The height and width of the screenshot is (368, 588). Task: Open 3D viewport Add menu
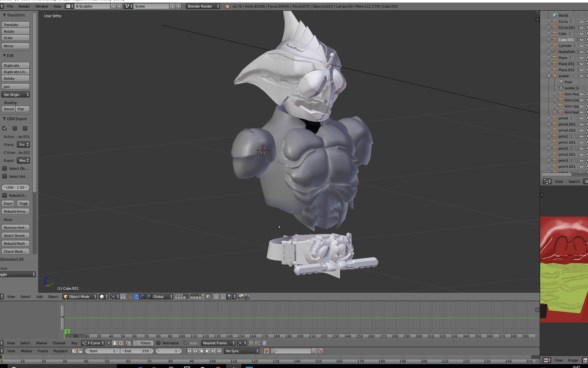40,297
